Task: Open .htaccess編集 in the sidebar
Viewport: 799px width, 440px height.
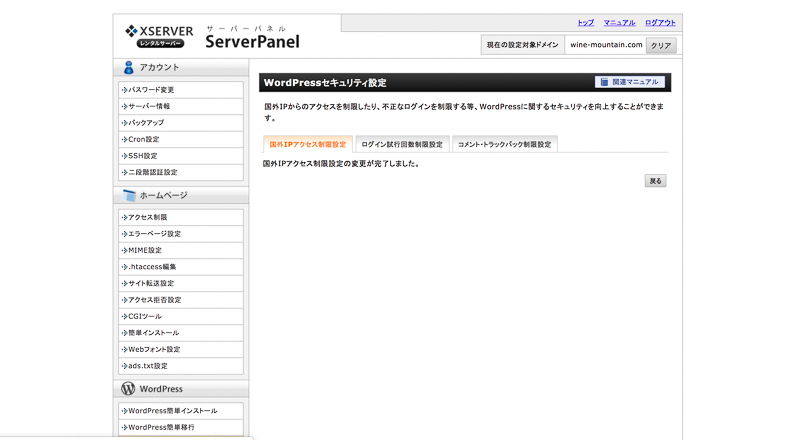Action: click(181, 267)
